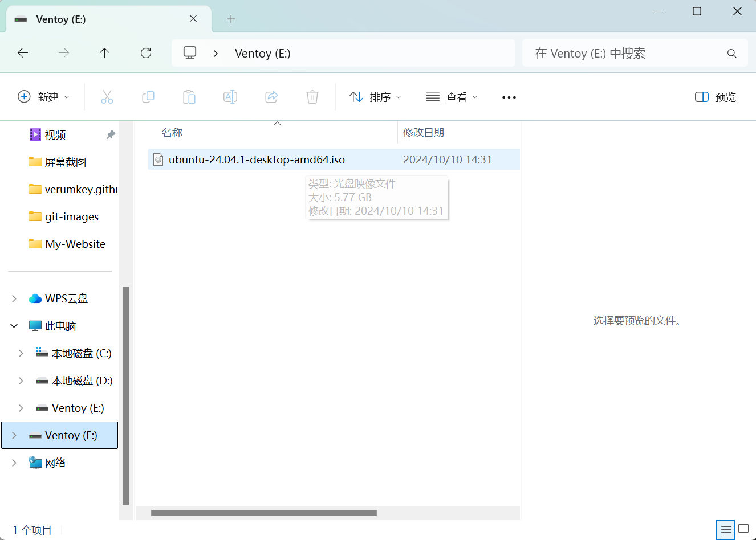Click the Share icon in toolbar
The width and height of the screenshot is (756, 540).
pos(271,97)
